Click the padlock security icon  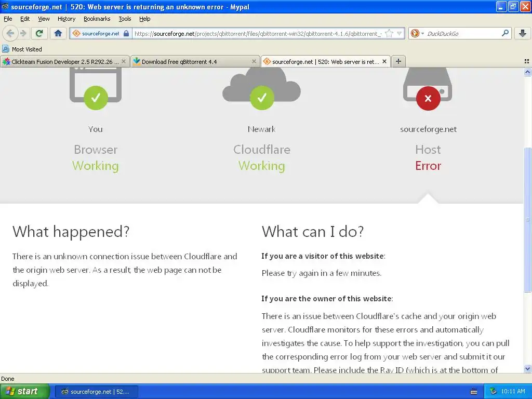(126, 33)
